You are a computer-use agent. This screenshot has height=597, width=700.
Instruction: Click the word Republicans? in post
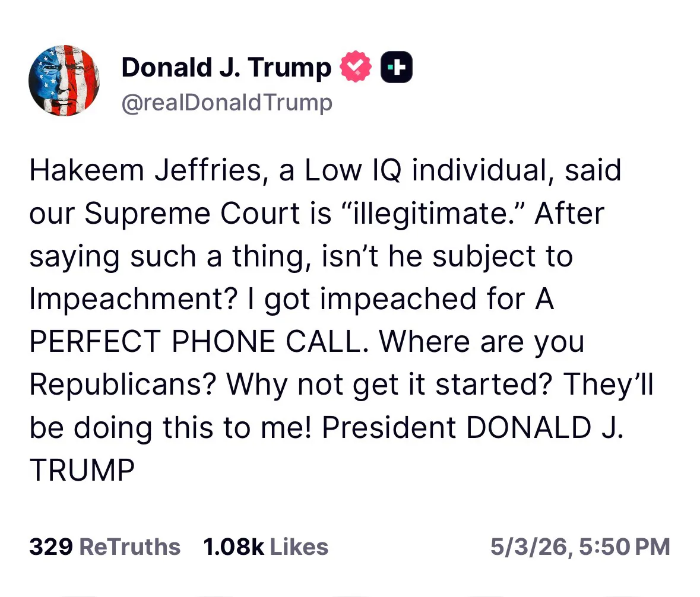click(x=123, y=384)
